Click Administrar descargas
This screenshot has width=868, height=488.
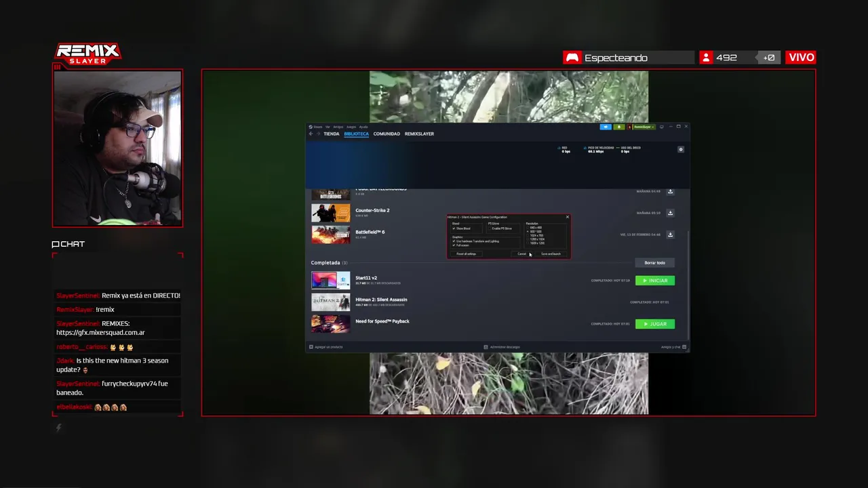pyautogui.click(x=502, y=347)
